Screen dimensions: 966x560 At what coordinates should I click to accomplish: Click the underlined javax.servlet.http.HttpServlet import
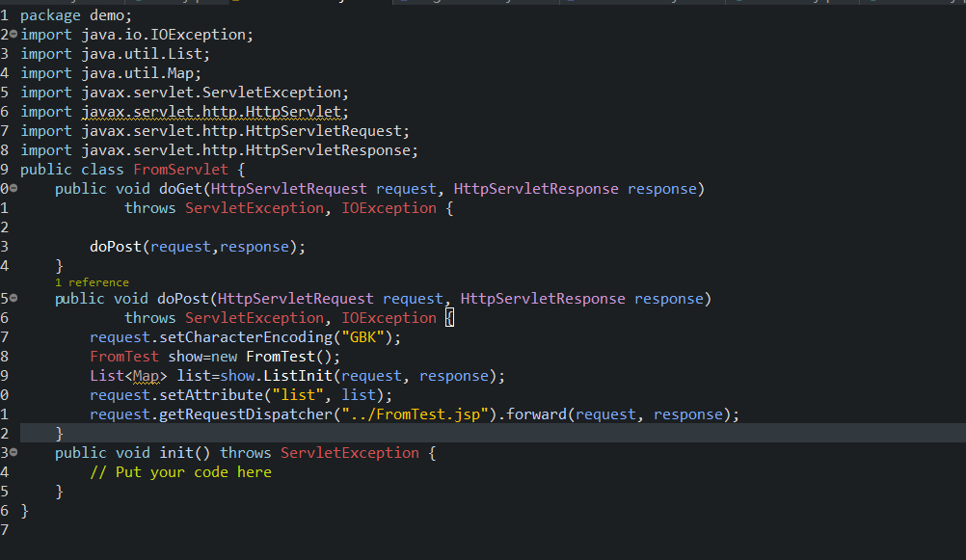pyautogui.click(x=215, y=112)
